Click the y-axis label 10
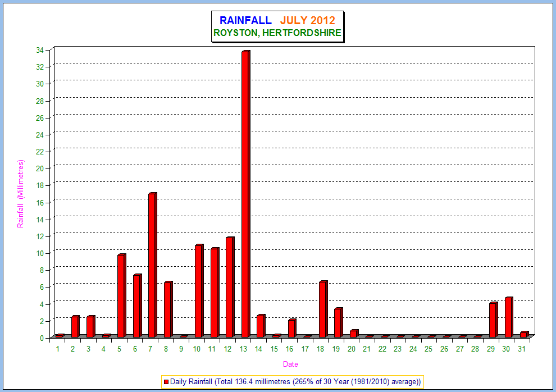Viewport: 556px width, 392px height. pyautogui.click(x=40, y=253)
